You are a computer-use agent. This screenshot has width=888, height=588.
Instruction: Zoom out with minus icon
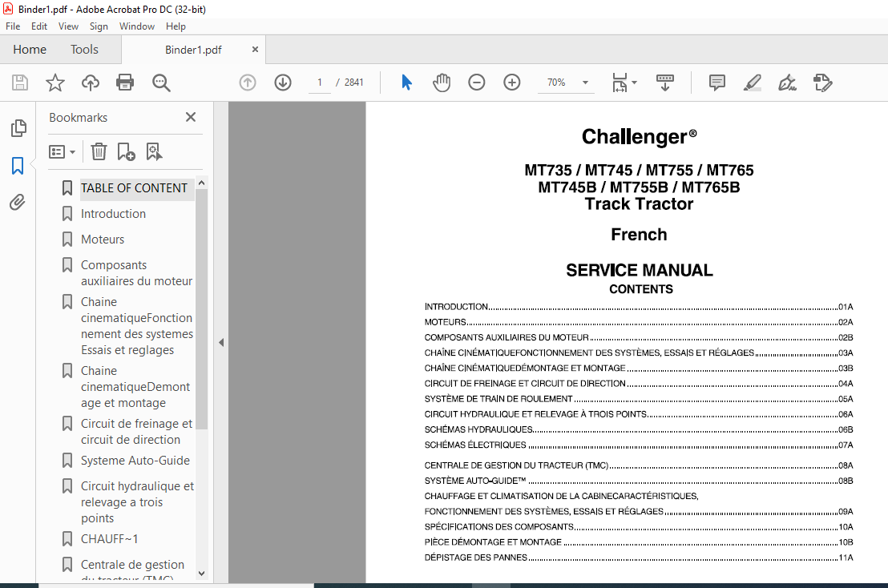[x=477, y=83]
